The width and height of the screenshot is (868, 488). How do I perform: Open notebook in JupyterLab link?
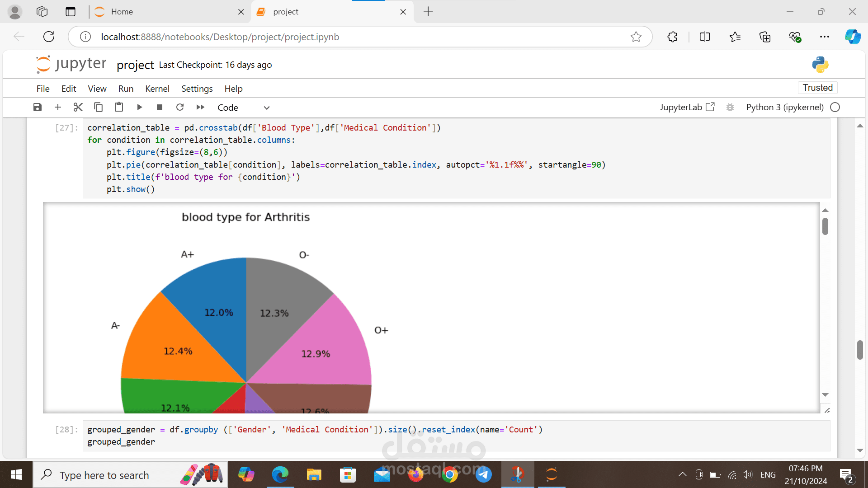687,108
